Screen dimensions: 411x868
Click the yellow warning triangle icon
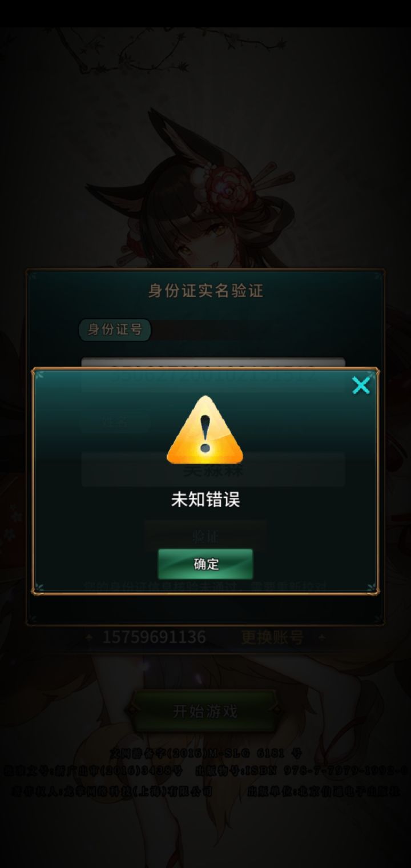tap(205, 431)
